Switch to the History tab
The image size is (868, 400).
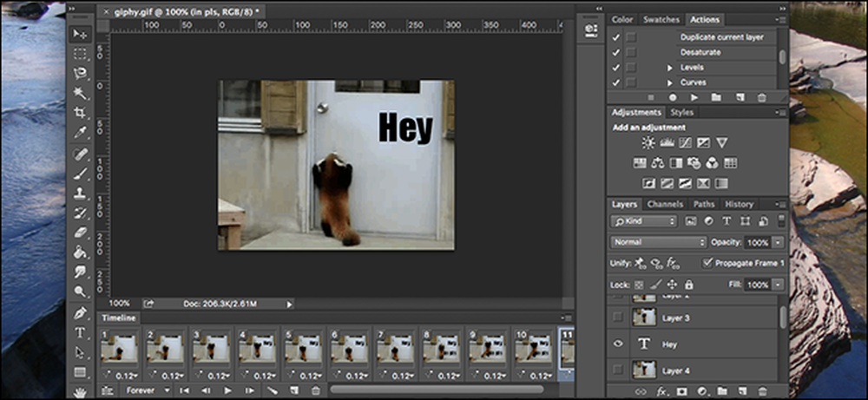click(x=739, y=204)
